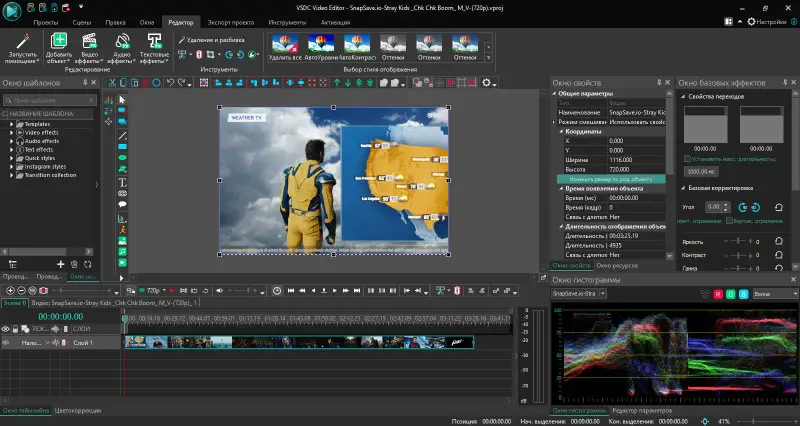Click 'Изменить размер по род. объекту' button
This screenshot has height=426, width=800.
[611, 179]
